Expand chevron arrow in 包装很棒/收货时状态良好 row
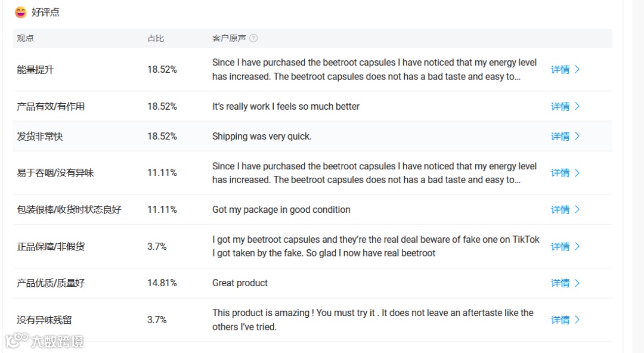The image size is (644, 353). click(x=577, y=210)
